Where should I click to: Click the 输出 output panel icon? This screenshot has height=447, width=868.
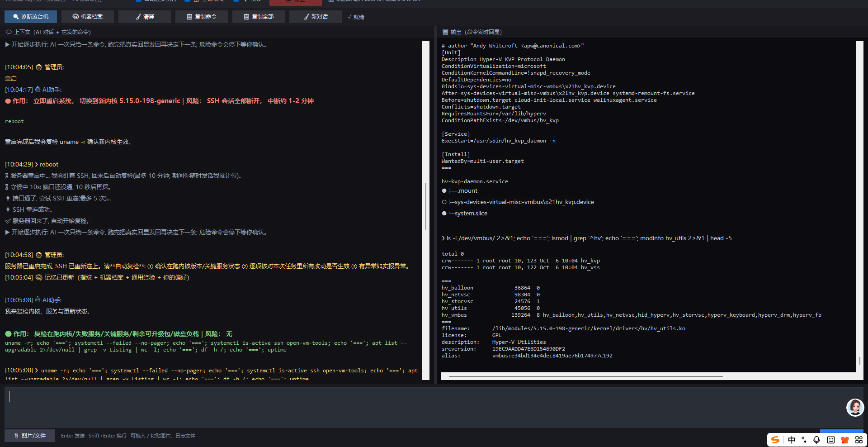(x=445, y=32)
